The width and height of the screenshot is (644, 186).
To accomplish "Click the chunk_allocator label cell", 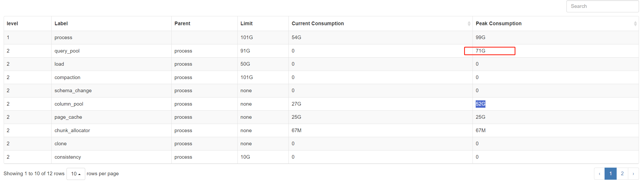I will (72, 131).
